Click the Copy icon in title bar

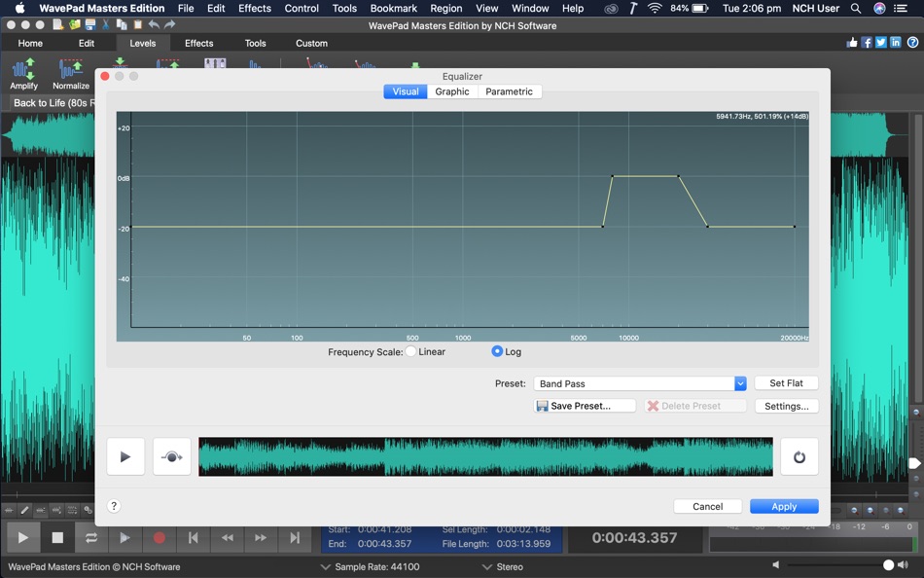122,24
